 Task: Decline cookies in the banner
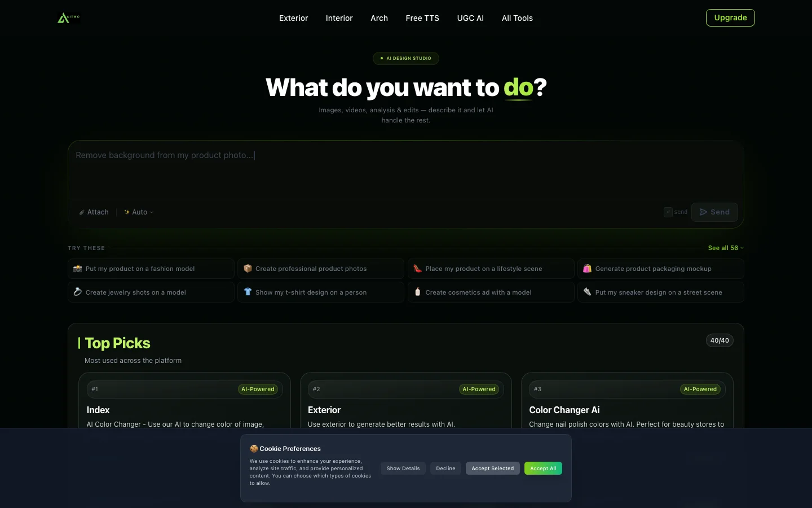tap(445, 468)
